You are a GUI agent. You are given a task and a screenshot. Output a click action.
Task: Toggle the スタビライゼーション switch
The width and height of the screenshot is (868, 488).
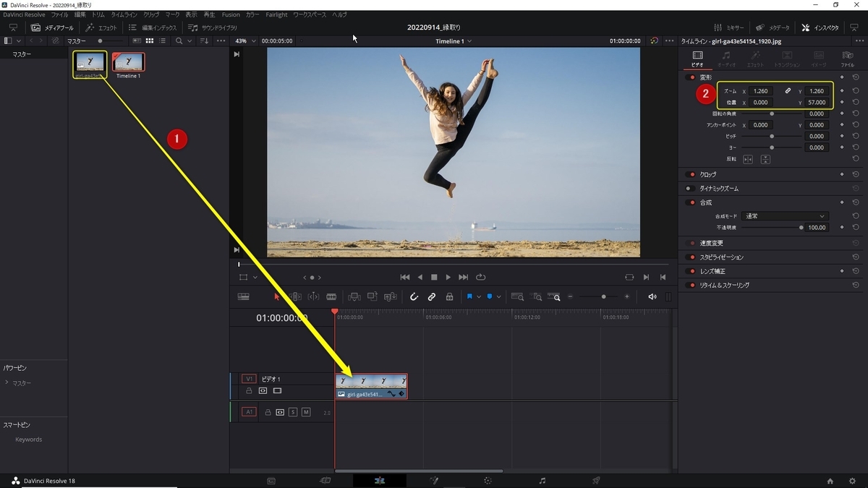(692, 257)
